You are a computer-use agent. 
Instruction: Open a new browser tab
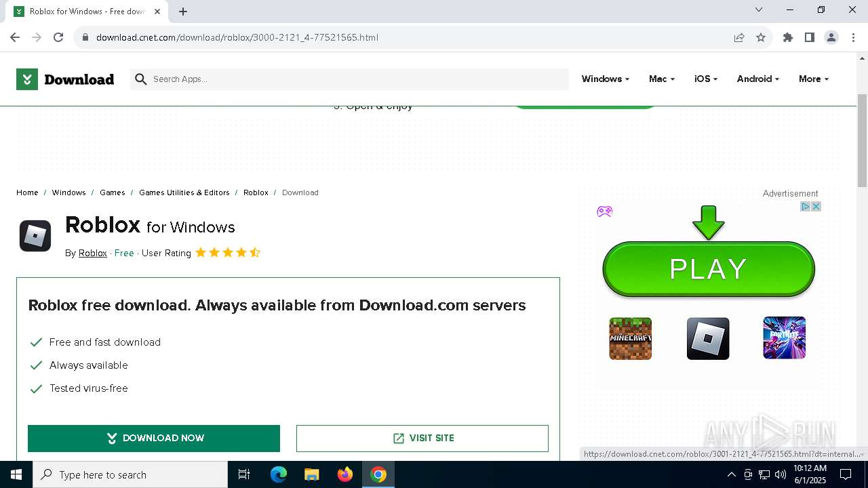tap(183, 12)
